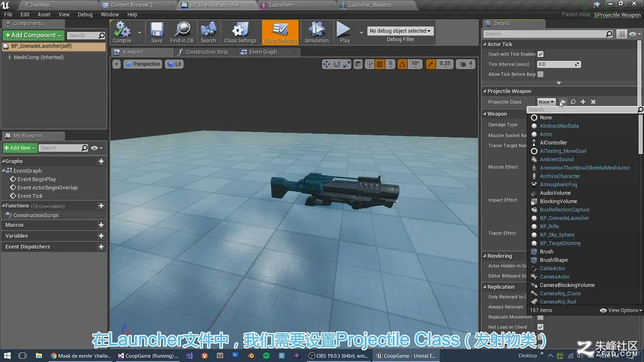Image resolution: width=644 pixels, height=362 pixels.
Task: Open the Asset menu
Action: 44,15
